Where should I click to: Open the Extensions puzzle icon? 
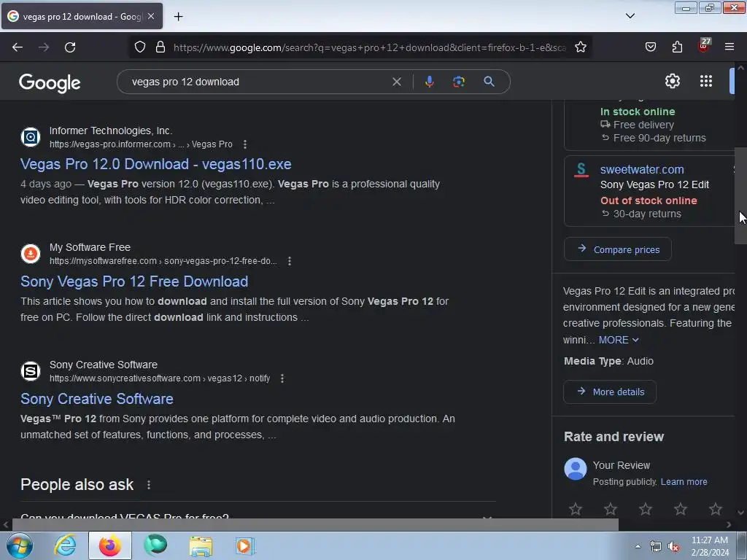[677, 47]
